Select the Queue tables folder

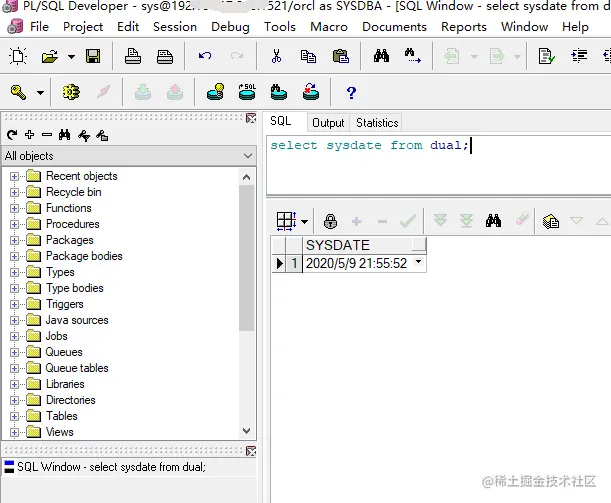pyautogui.click(x=77, y=368)
